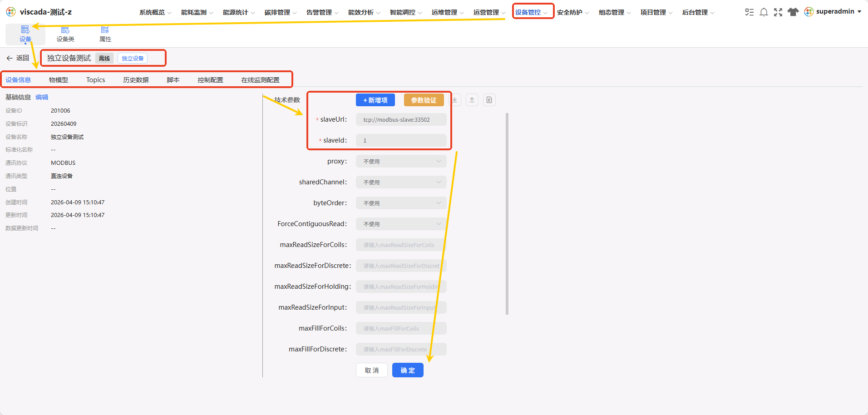Open the 项目管理 menu
This screenshot has height=415, width=868.
click(656, 12)
